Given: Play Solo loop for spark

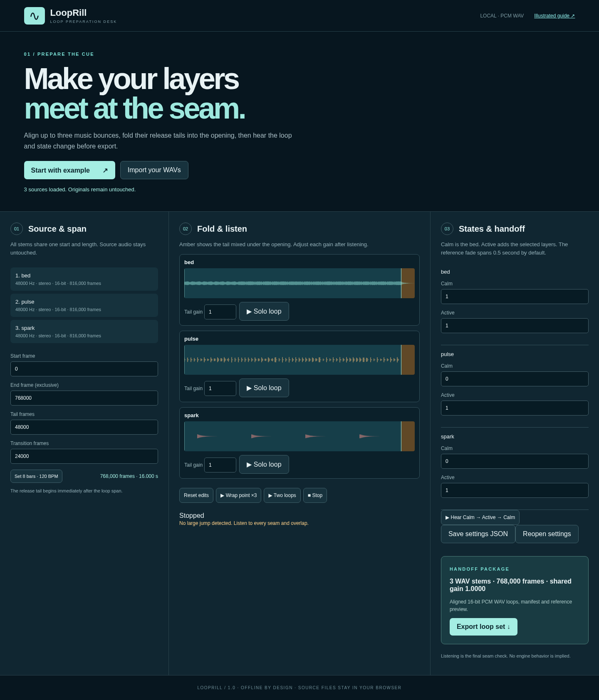Looking at the screenshot, I should [x=264, y=465].
